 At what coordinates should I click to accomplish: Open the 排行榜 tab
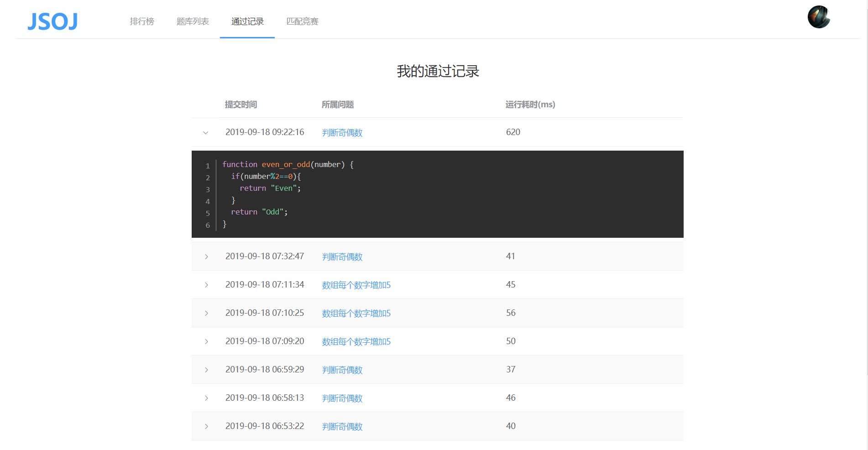[142, 21]
